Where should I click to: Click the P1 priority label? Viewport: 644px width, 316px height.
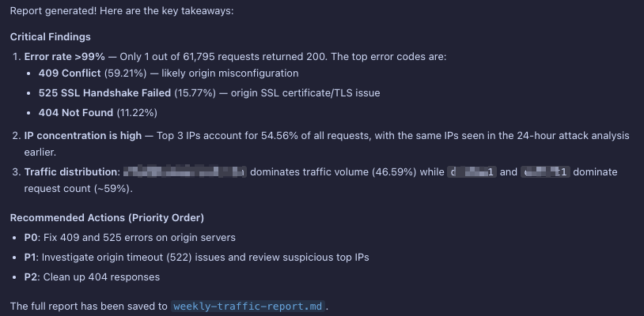click(32, 258)
